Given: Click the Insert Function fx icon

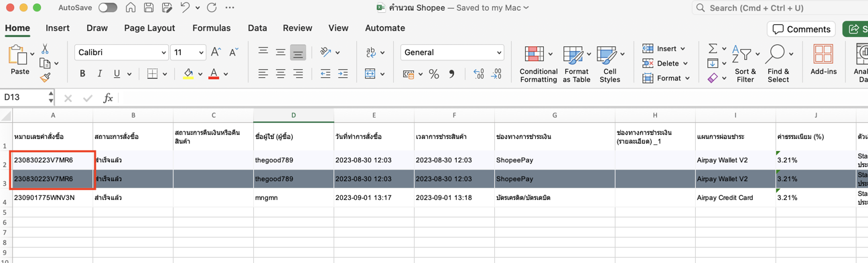Looking at the screenshot, I should 108,98.
